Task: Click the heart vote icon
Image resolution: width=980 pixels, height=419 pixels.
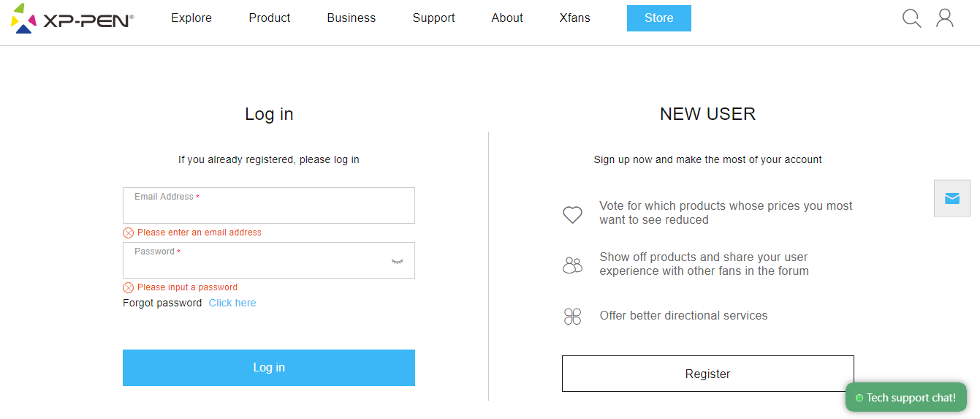Action: tap(572, 214)
